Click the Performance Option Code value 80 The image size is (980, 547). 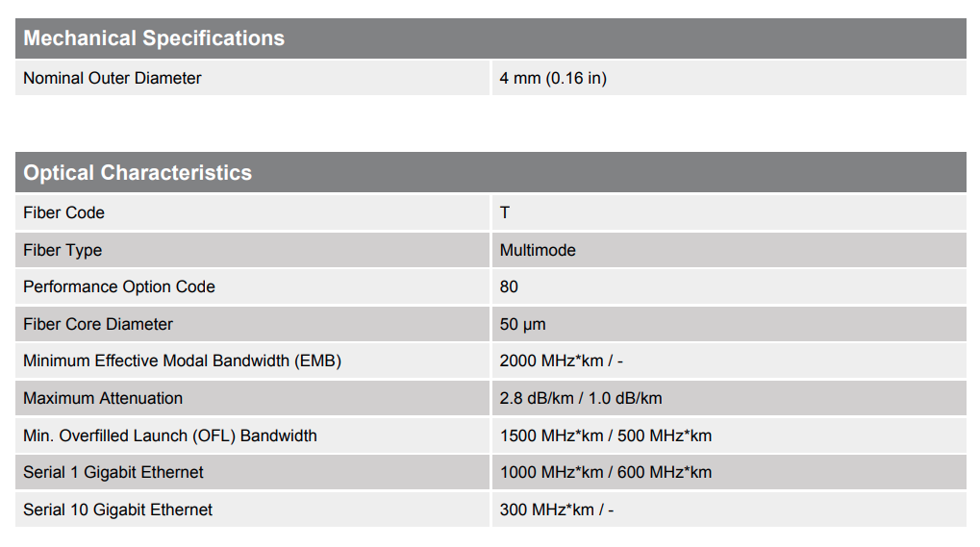[509, 286]
